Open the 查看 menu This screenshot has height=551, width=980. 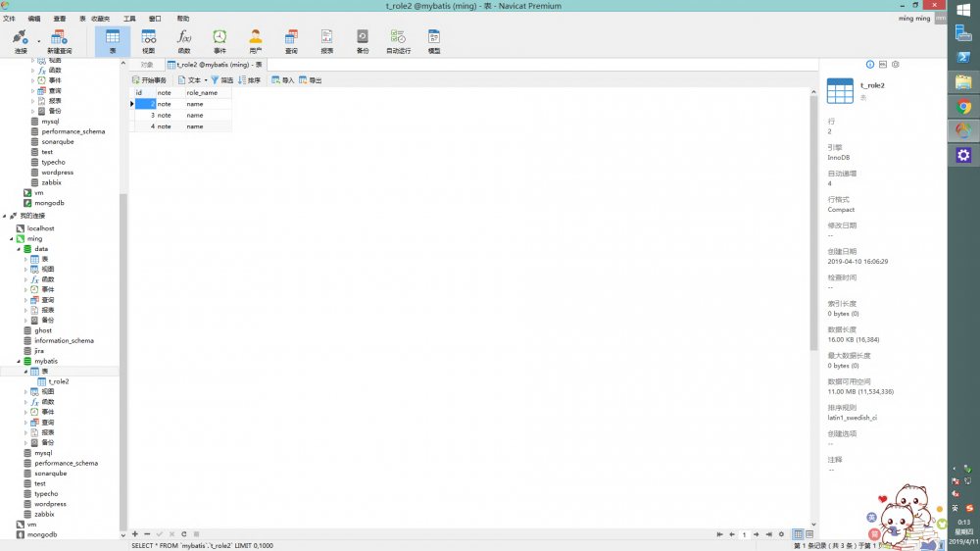[x=60, y=19]
